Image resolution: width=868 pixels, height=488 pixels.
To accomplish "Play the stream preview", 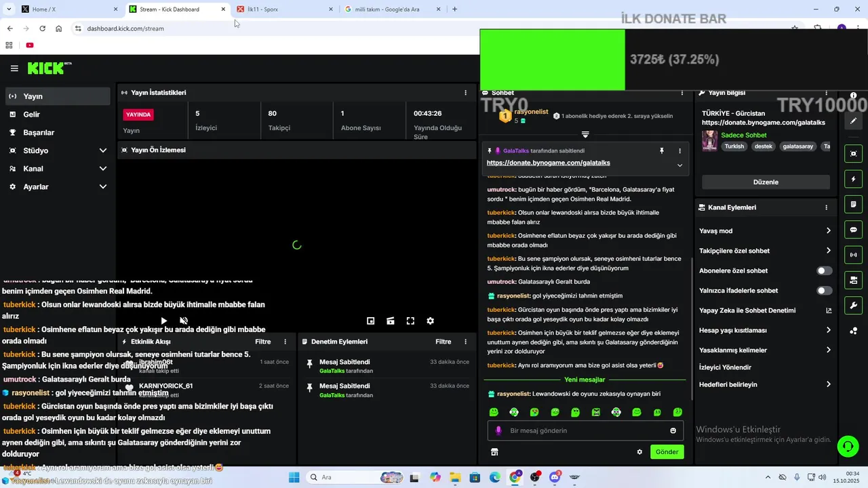I will click(163, 321).
